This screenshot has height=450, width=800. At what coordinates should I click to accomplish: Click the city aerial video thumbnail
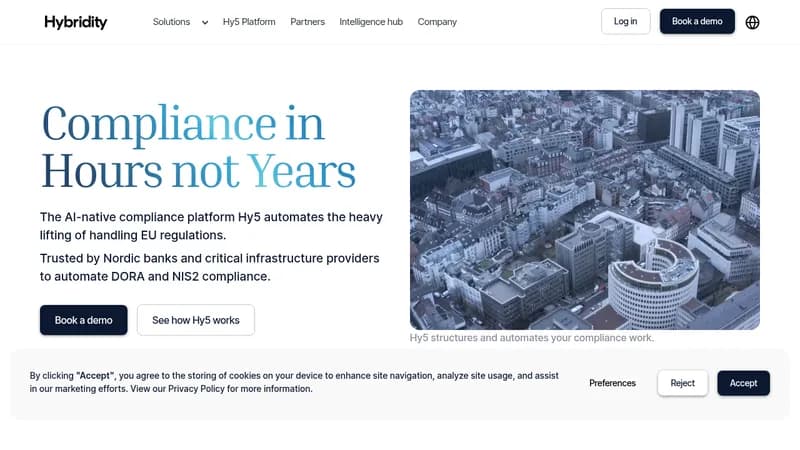pos(585,210)
